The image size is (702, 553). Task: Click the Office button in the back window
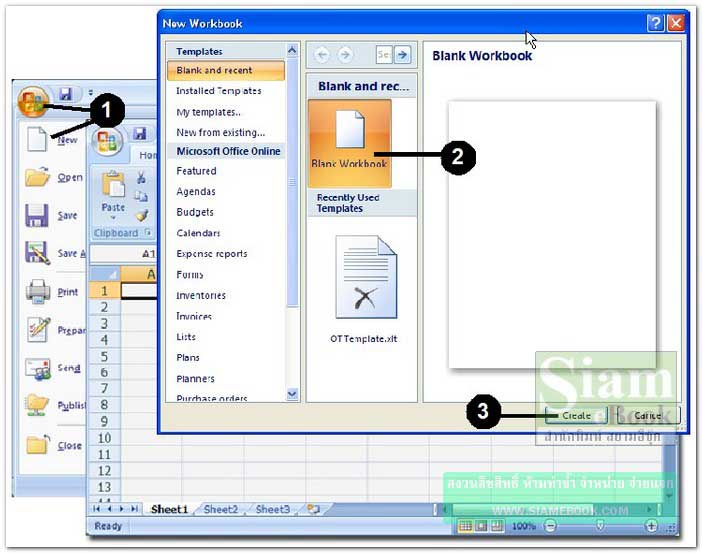(x=33, y=102)
